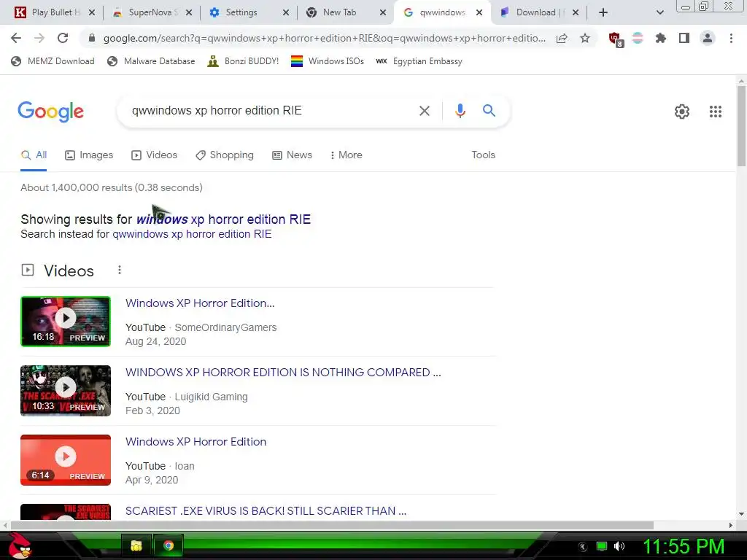This screenshot has width=747, height=560.
Task: Open the Chrome three-dot menu
Action: click(731, 38)
